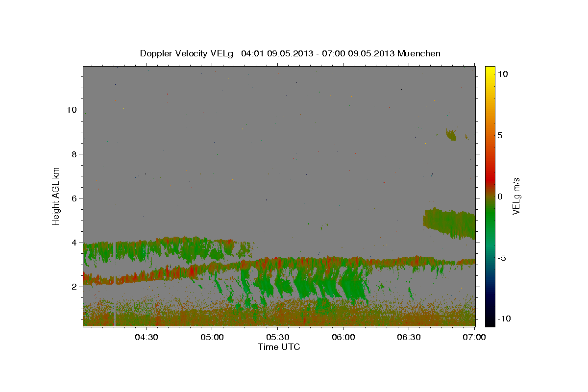Click the 05:00 time axis label

[212, 337]
